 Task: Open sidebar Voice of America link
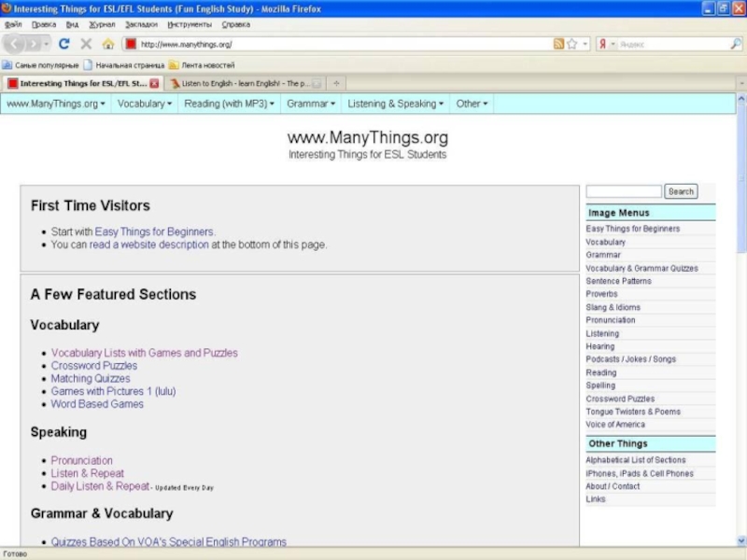coord(615,425)
